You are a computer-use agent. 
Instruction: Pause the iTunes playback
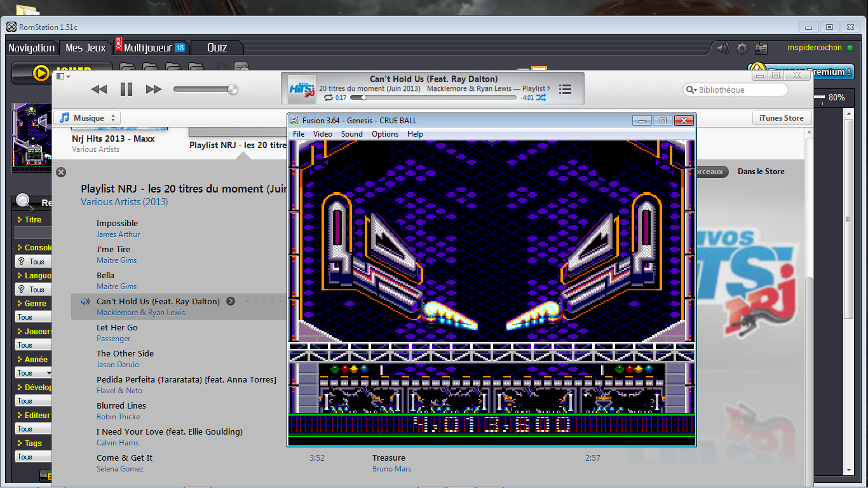click(x=126, y=90)
